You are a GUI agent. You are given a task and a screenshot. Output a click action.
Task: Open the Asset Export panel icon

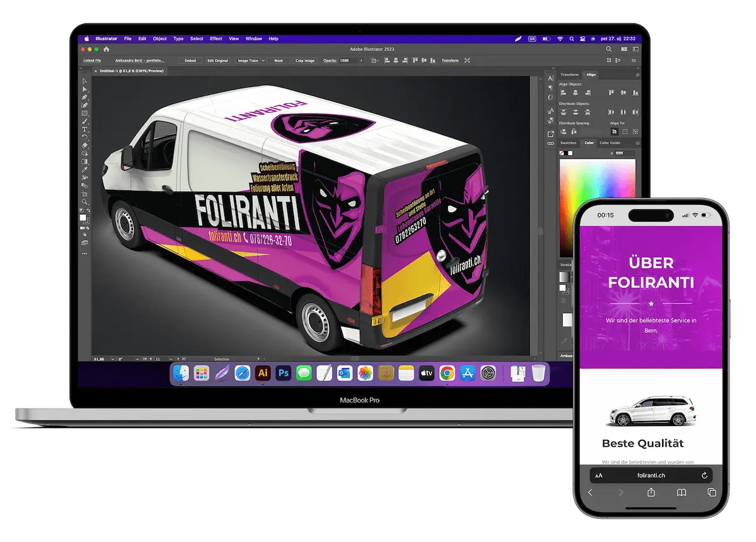tap(551, 134)
